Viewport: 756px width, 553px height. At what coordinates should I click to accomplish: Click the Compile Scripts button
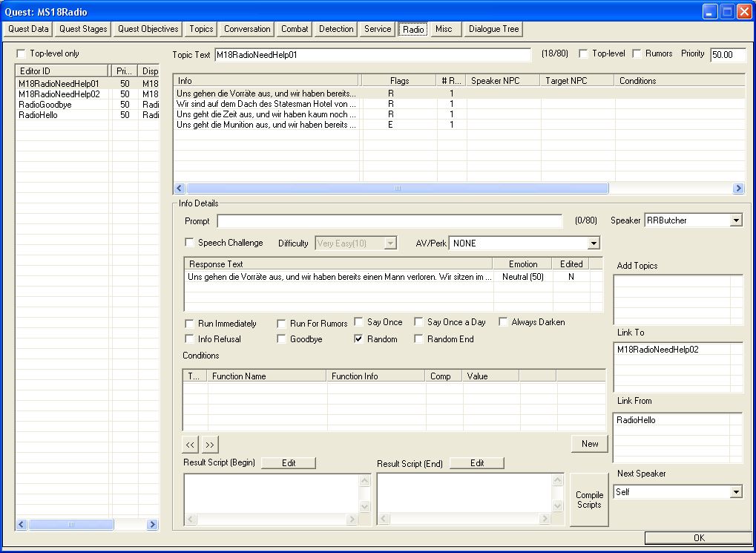click(x=589, y=500)
